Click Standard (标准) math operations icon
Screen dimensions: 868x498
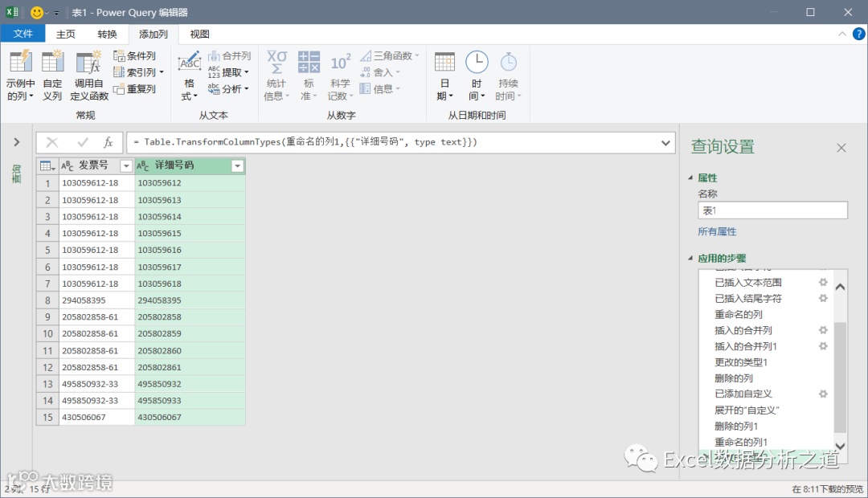click(x=309, y=61)
